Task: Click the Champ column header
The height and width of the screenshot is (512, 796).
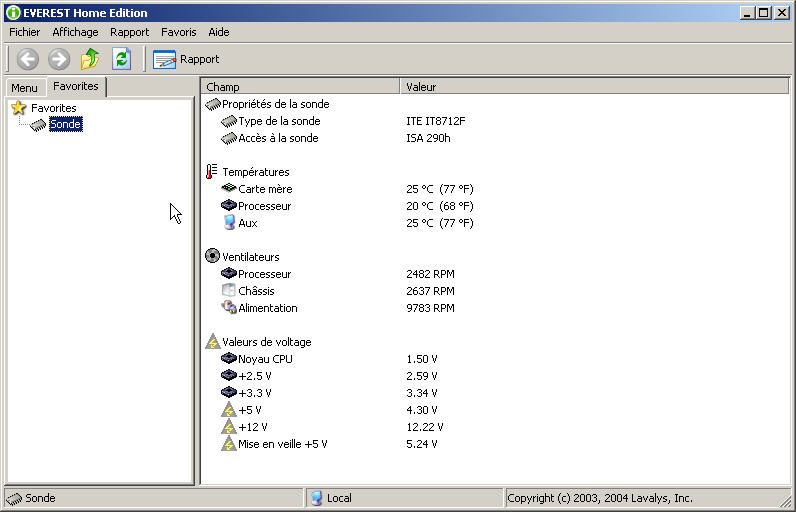Action: pyautogui.click(x=300, y=87)
